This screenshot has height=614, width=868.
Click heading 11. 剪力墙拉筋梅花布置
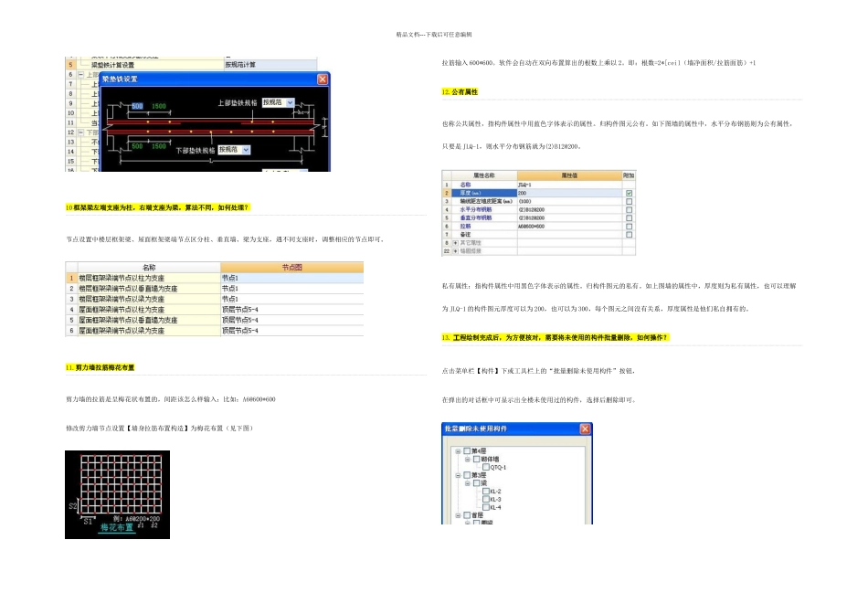coord(101,367)
